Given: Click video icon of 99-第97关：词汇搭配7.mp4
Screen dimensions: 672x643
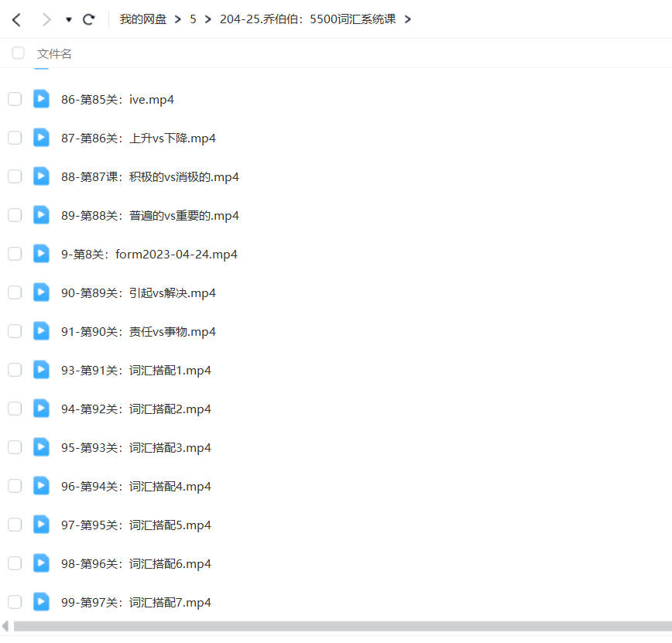Looking at the screenshot, I should click(41, 602).
